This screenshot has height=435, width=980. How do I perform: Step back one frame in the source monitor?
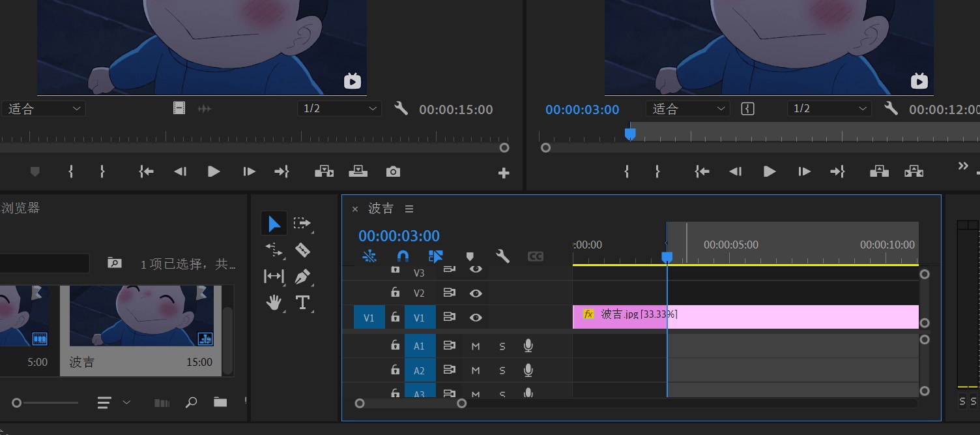tap(180, 172)
